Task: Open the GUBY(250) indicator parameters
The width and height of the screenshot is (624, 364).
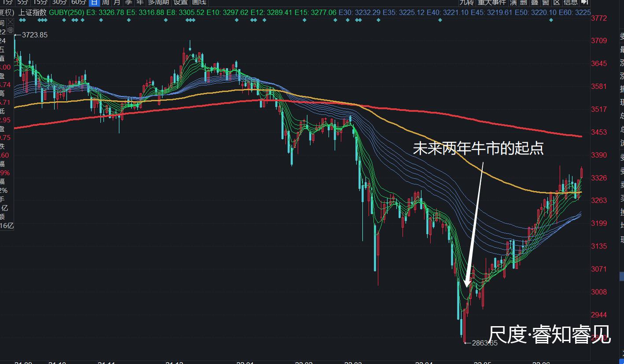Action: [x=66, y=12]
